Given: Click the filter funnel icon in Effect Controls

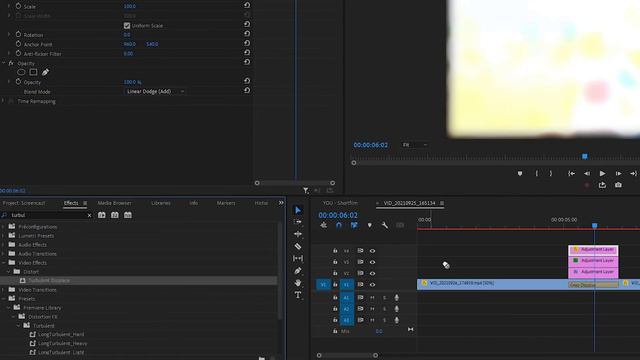Looking at the screenshot, I should pyautogui.click(x=305, y=190).
